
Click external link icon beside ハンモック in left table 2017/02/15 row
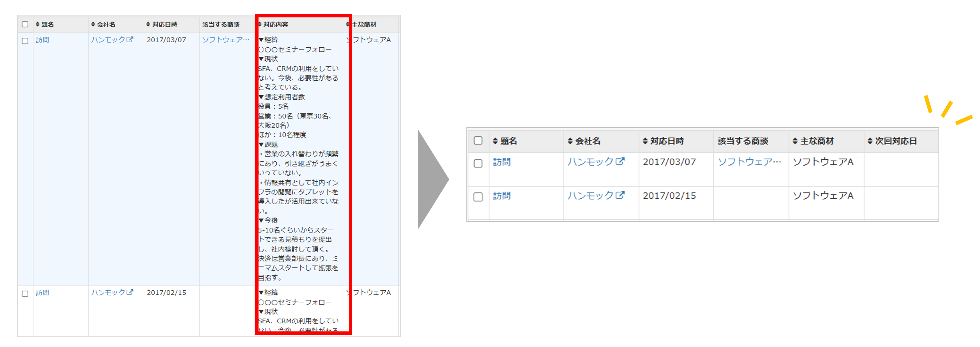point(130,292)
